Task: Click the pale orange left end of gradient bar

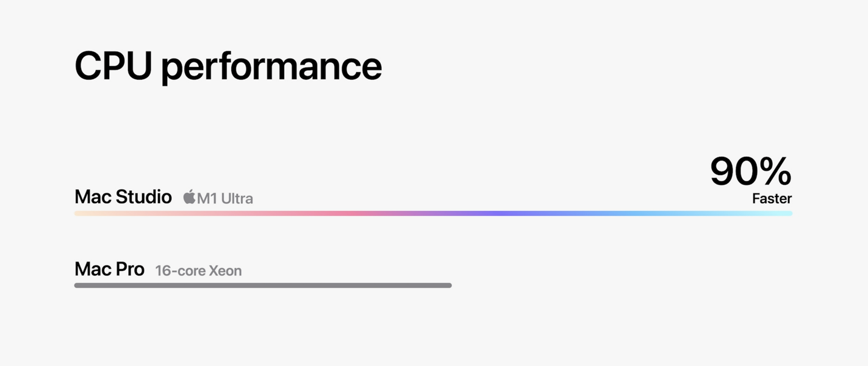Action: click(x=82, y=213)
